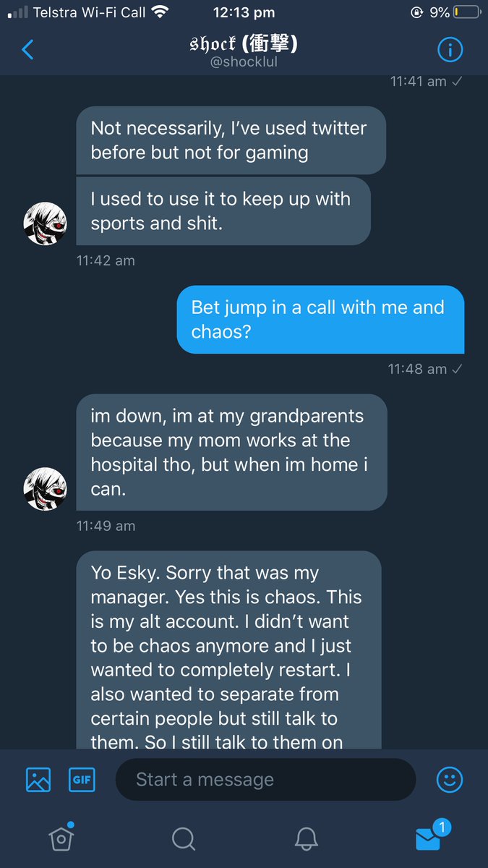Screen dimensions: 488x868
Task: Tap the blue sent message bubble
Action: coord(320,320)
